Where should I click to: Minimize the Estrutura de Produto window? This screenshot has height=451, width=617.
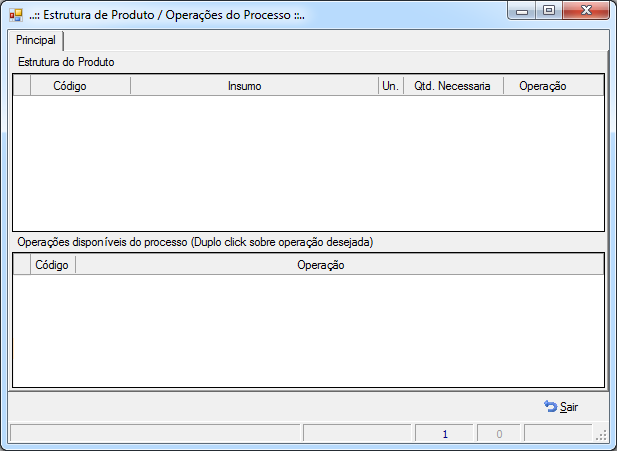522,11
